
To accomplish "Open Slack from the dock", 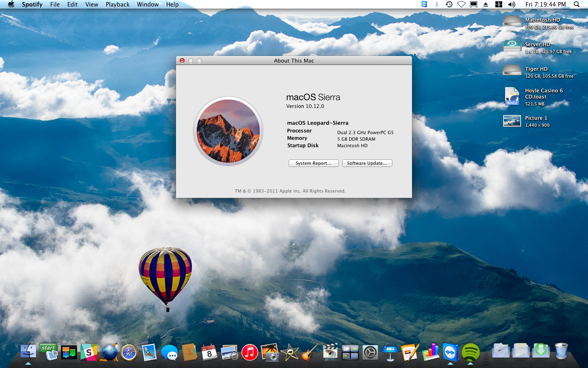I will pyautogui.click(x=89, y=352).
